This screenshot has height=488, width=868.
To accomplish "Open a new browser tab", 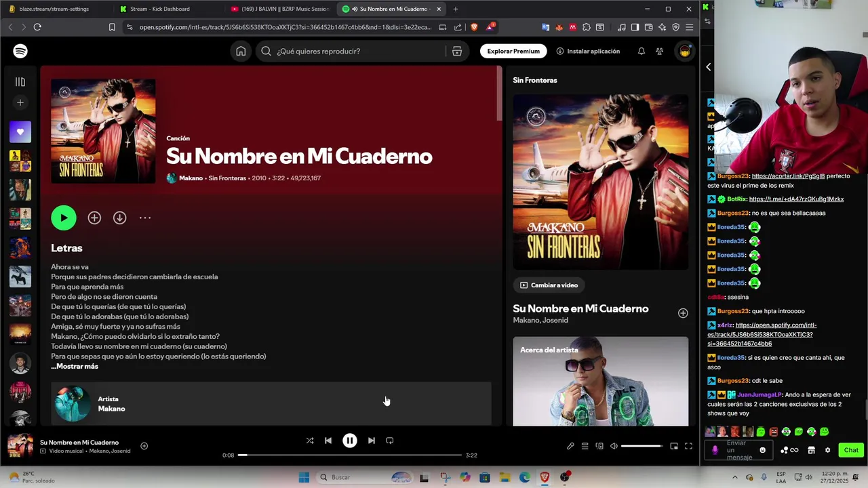I will tap(456, 9).
